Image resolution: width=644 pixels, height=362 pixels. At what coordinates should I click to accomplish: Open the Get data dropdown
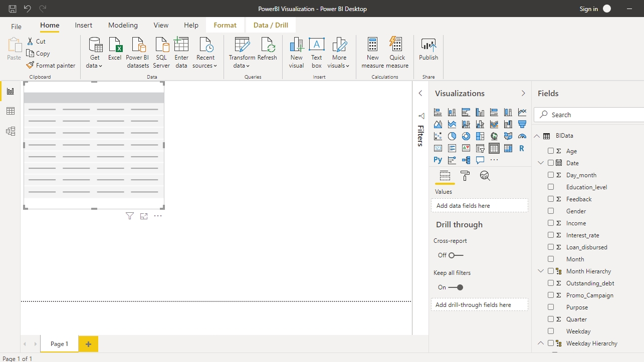point(94,66)
